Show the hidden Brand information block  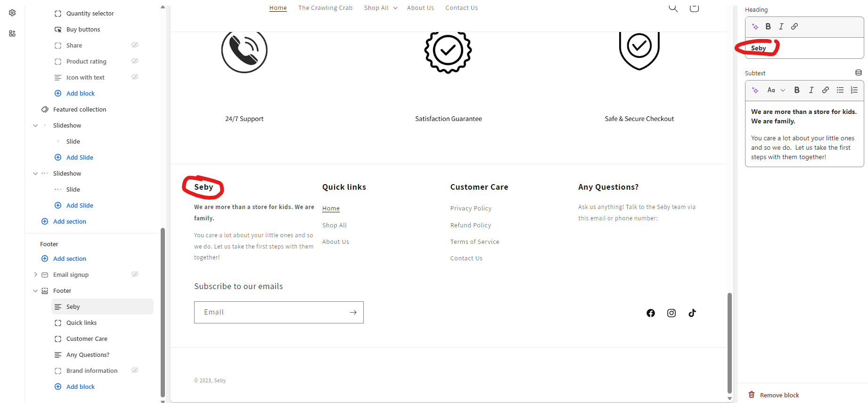pos(135,370)
